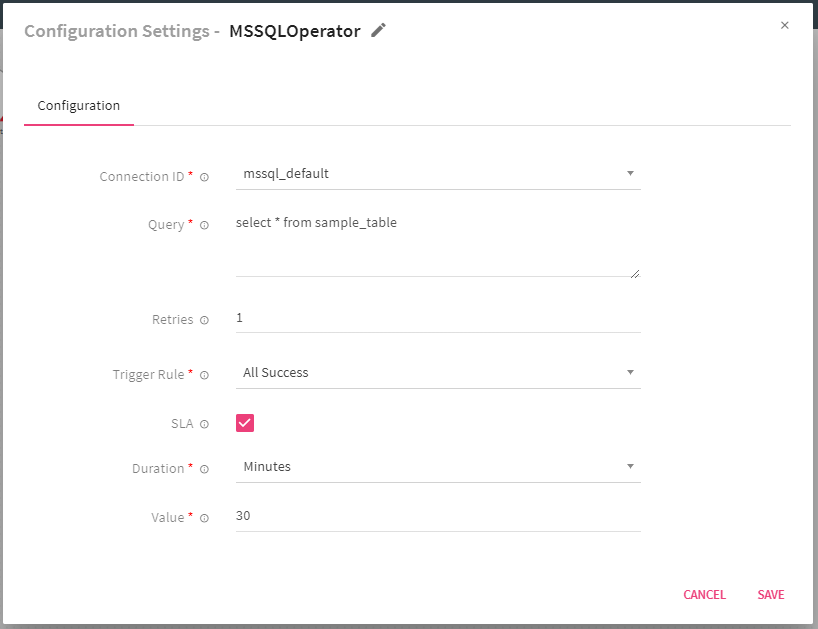The width and height of the screenshot is (818, 629).
Task: Uncheck the SLA checkbox
Action: pos(245,422)
